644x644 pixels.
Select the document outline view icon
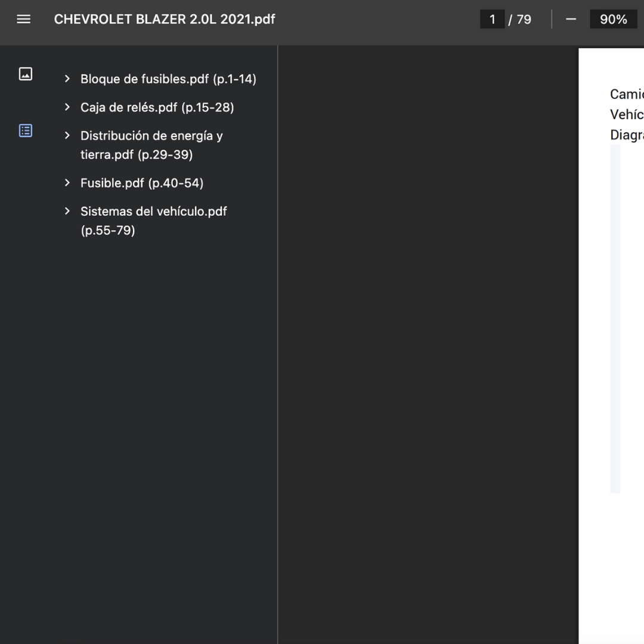pos(26,131)
